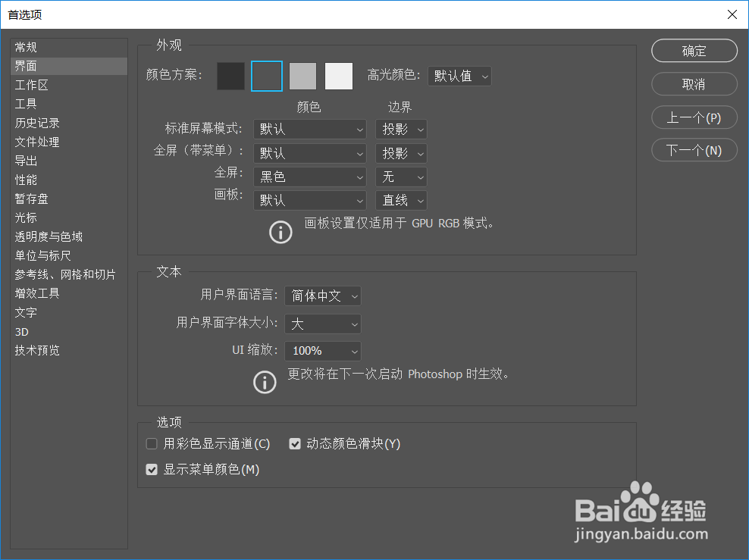Click info icon beside Photoshop restart note
Screen dimensions: 749x560
tap(265, 383)
